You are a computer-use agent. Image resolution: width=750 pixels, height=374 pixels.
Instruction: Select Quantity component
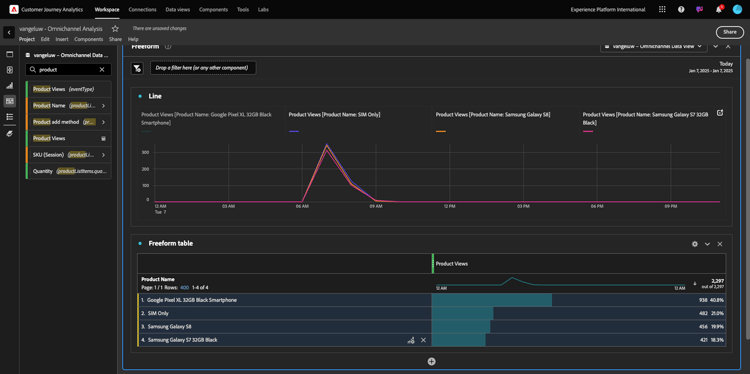[x=68, y=171]
